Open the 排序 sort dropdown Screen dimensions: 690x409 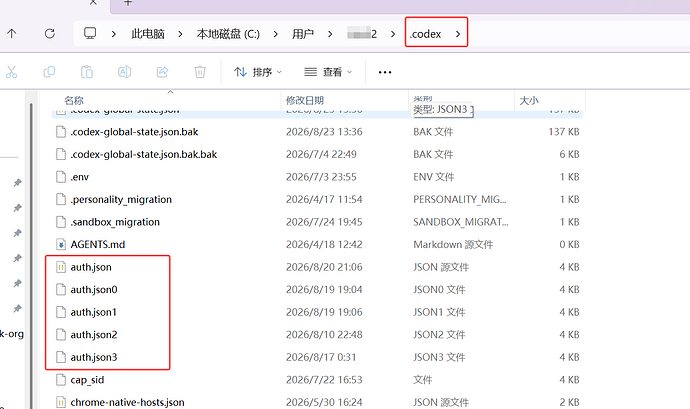pyautogui.click(x=258, y=72)
